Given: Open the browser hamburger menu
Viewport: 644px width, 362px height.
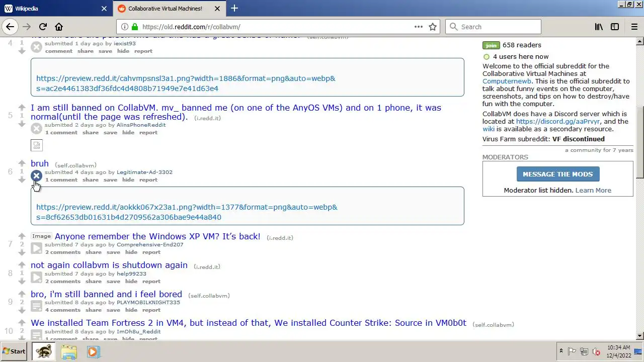Looking at the screenshot, I should tap(634, 27).
